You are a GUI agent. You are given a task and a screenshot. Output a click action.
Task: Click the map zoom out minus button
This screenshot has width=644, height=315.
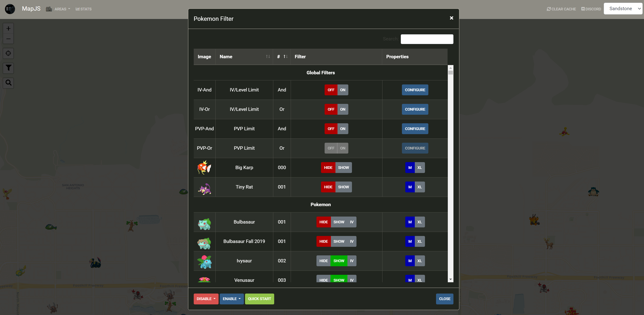pos(8,39)
